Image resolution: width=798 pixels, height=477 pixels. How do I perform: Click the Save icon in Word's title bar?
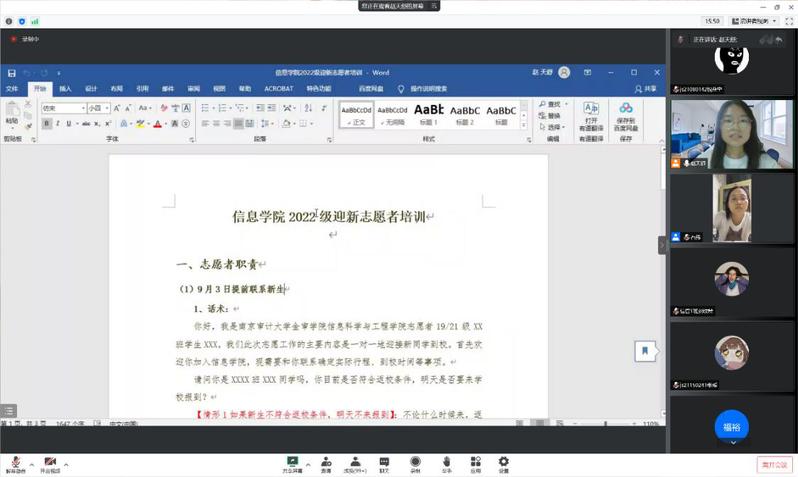point(12,73)
